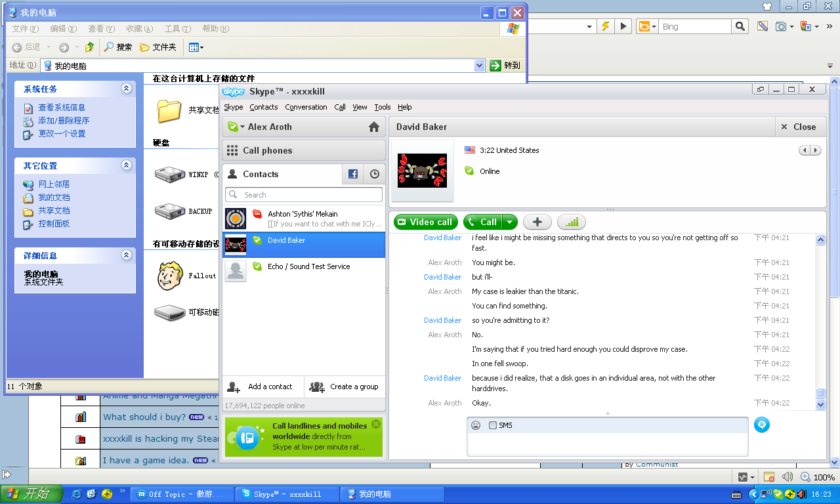Click the Up folder icon in Explorer
The image size is (840, 504).
point(89,47)
